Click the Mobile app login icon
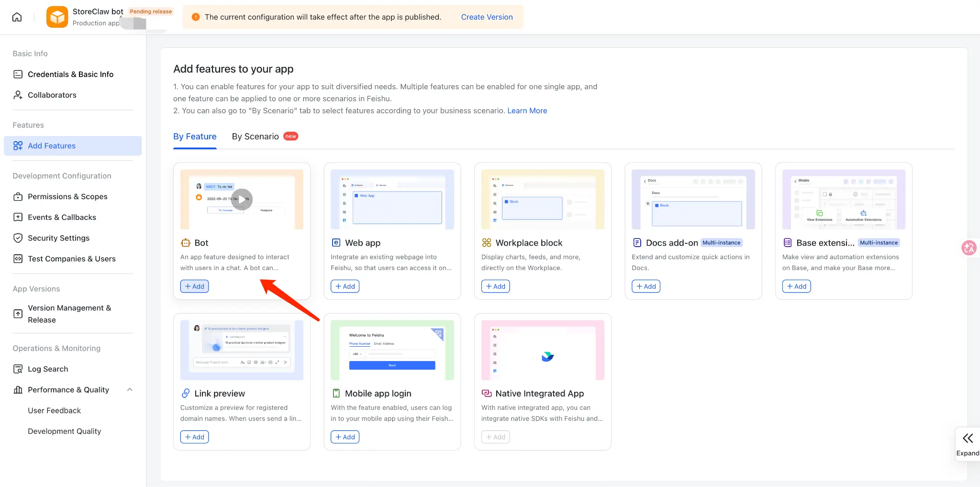980x487 pixels. click(336, 393)
